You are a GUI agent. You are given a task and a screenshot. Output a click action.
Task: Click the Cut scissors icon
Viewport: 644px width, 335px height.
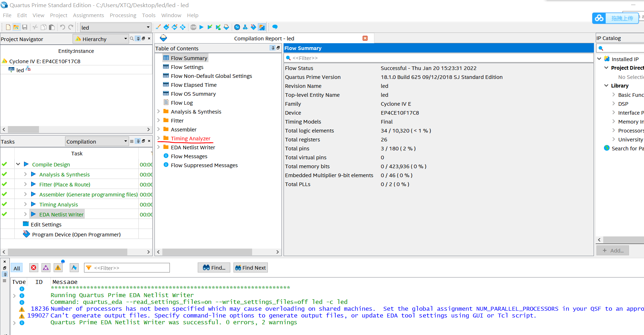click(35, 27)
